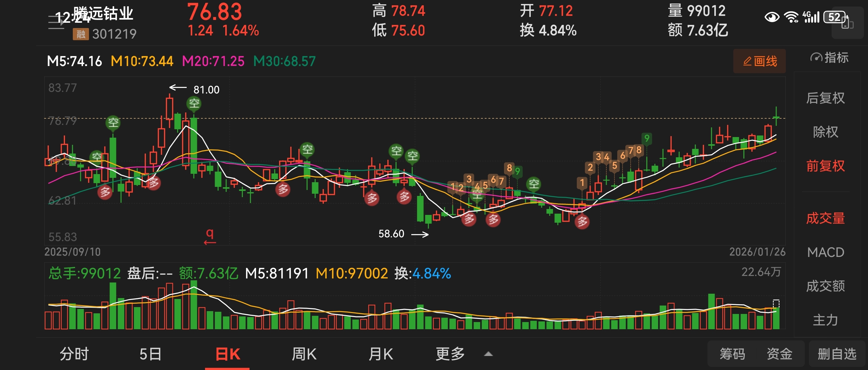Open the 指标 indicator gauge settings
The width and height of the screenshot is (868, 370).
coord(829,58)
